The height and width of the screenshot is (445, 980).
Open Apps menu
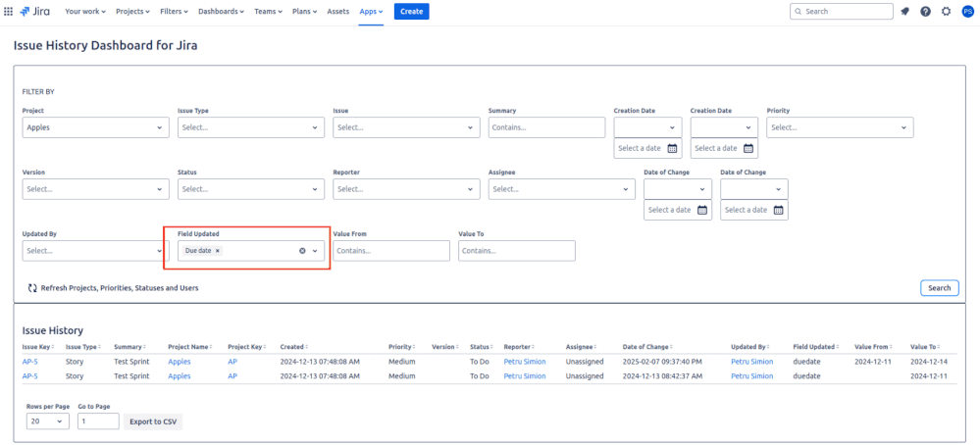371,11
